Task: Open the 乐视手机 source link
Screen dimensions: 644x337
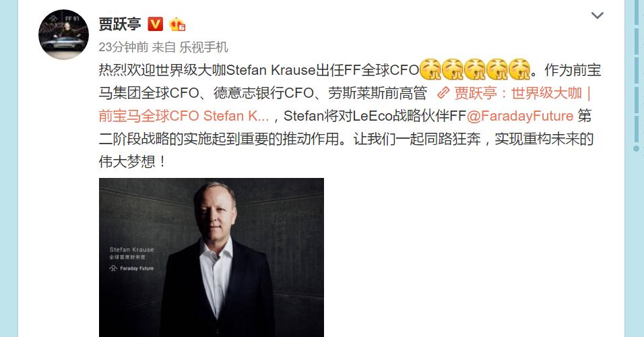Action: 203,47
